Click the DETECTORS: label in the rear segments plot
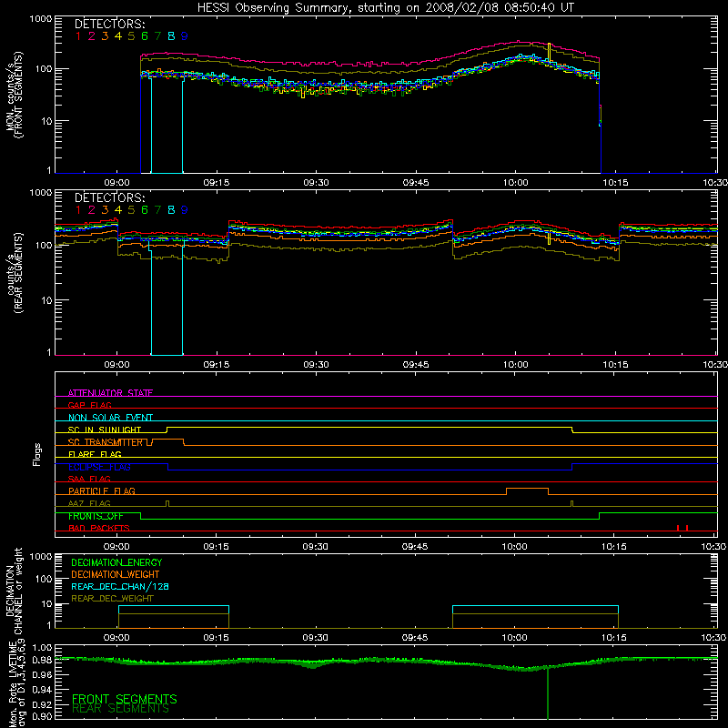This screenshot has width=728, height=728. click(109, 197)
